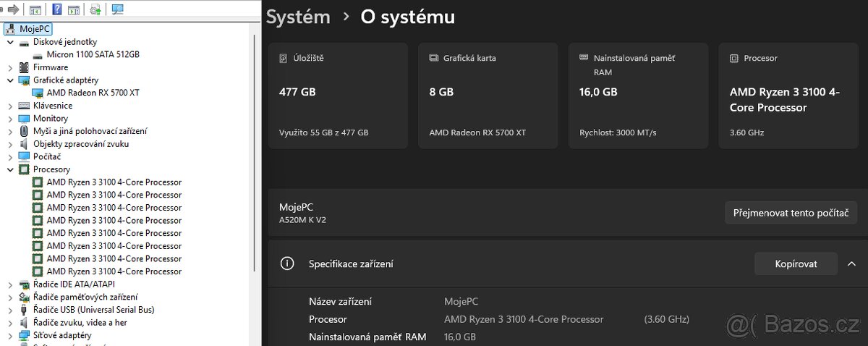Collapse the Diskové jednotky tree node
Viewport: 868px width, 346px height.
(x=10, y=42)
